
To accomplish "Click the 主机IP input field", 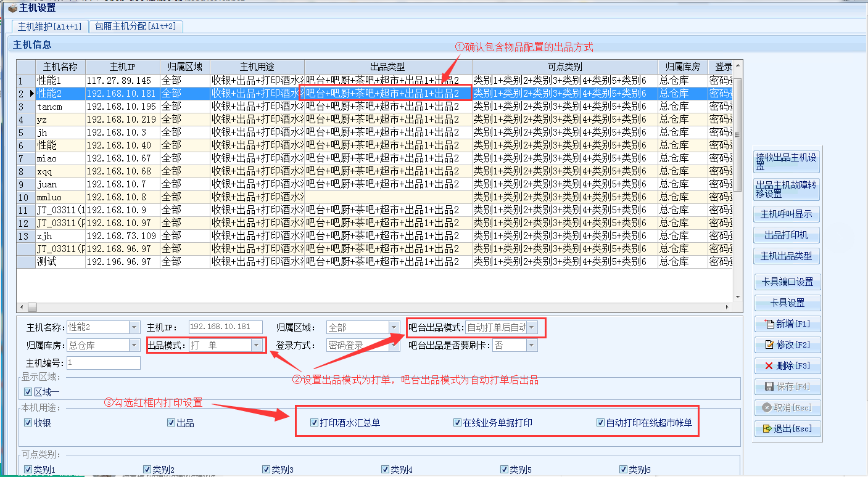I will coord(225,327).
